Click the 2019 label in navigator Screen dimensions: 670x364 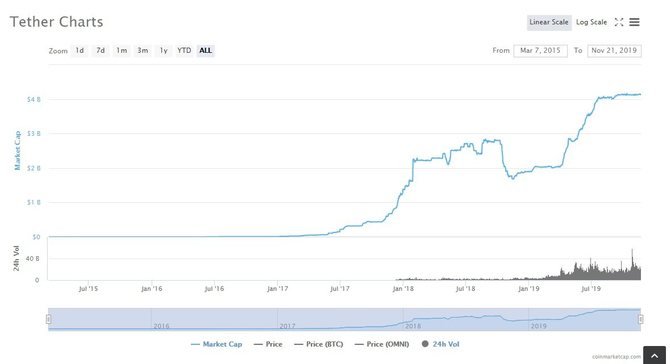click(538, 326)
